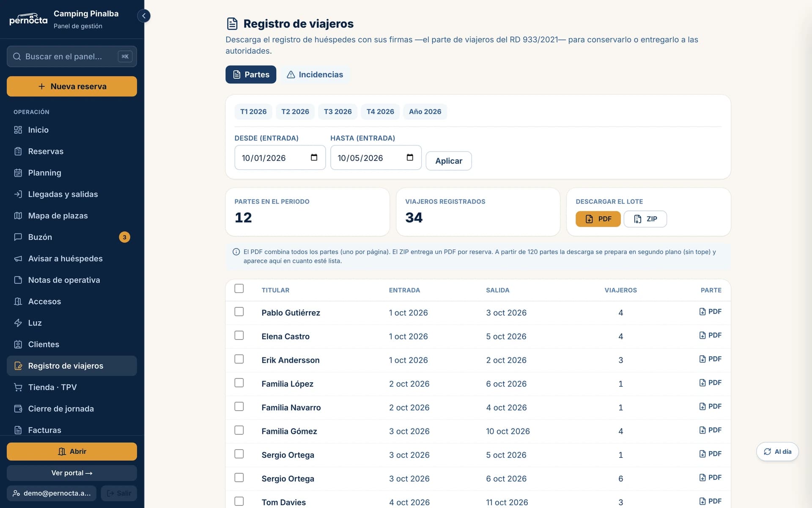Click the Al día sync status button
The height and width of the screenshot is (508, 812).
[777, 452]
